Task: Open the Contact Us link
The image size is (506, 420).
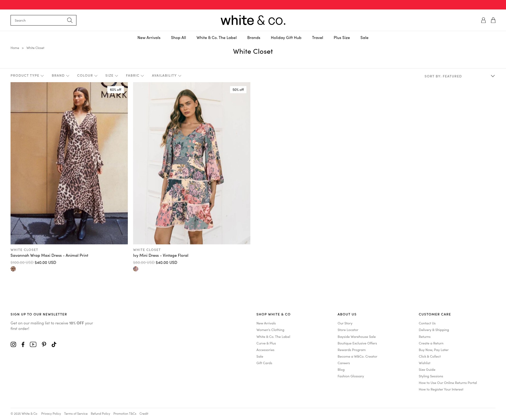Action: pyautogui.click(x=427, y=323)
